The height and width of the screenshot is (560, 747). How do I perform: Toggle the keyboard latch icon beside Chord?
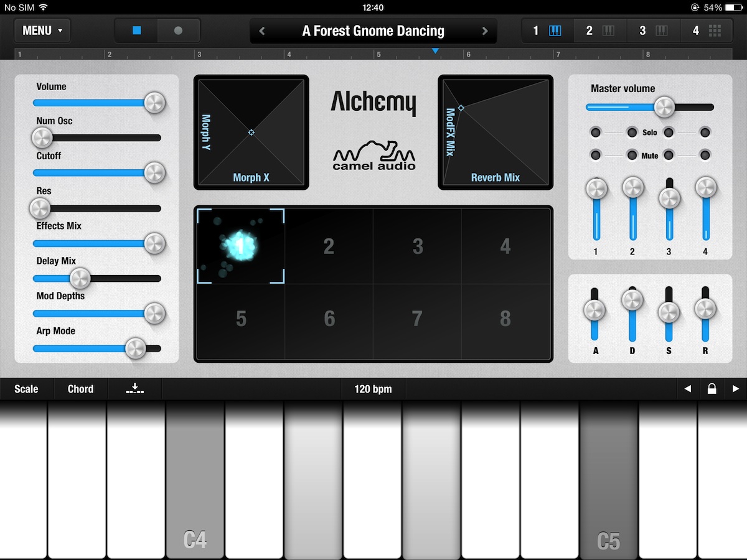click(x=135, y=389)
